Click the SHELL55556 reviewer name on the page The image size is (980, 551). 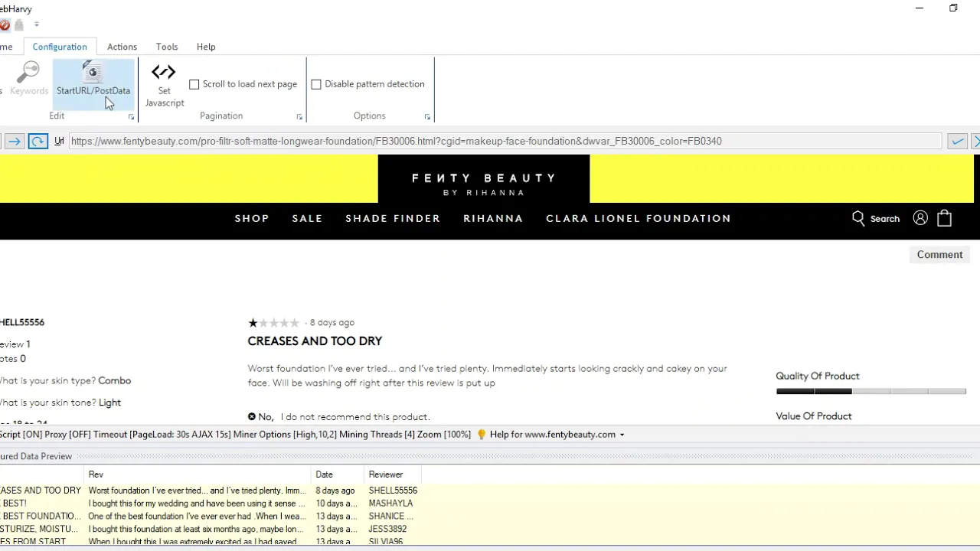coord(21,323)
